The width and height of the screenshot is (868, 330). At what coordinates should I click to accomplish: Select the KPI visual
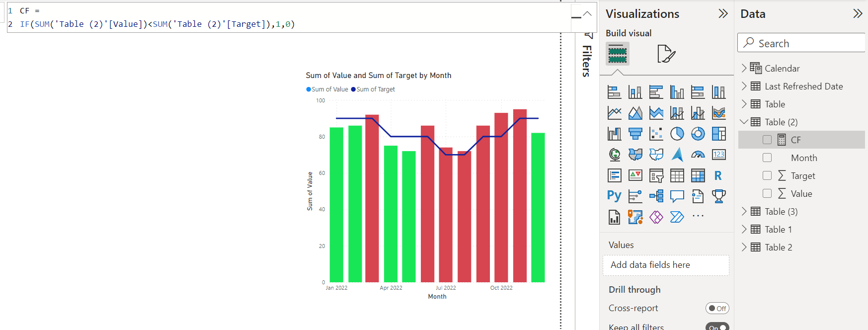pyautogui.click(x=635, y=175)
